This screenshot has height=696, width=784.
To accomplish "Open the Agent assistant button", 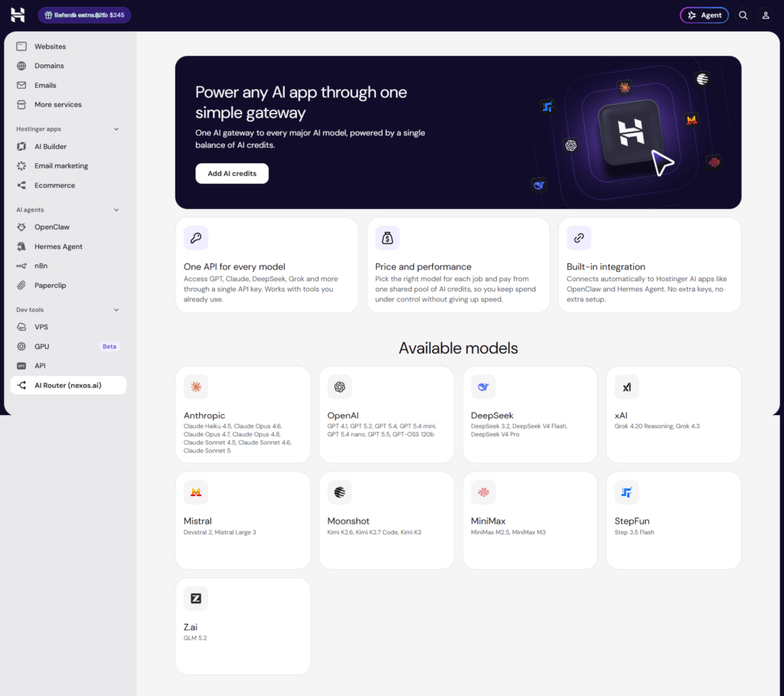I will pyautogui.click(x=704, y=15).
